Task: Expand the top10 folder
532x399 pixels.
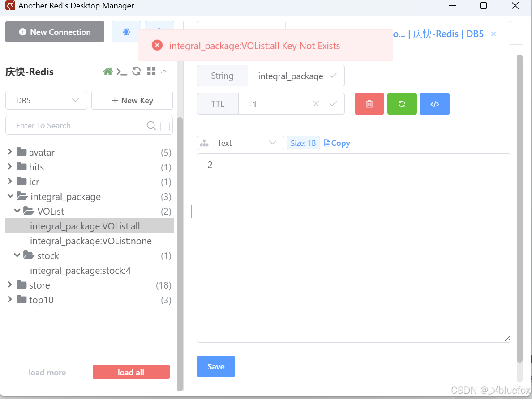Action: click(9, 299)
